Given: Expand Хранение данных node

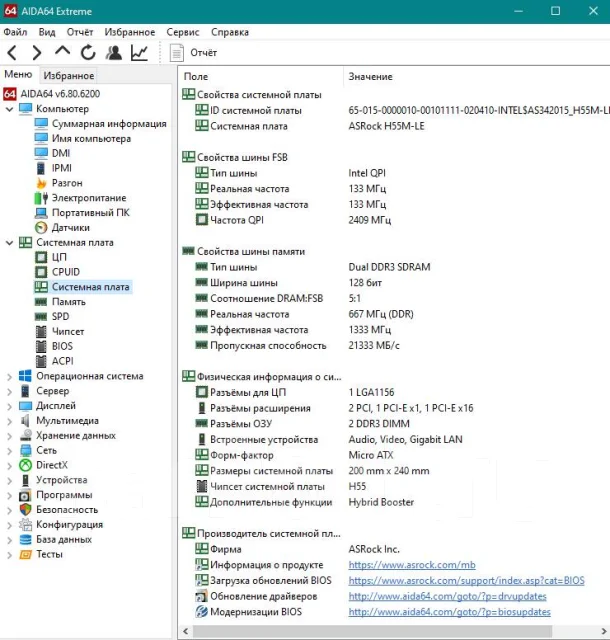Looking at the screenshot, I should [9, 436].
